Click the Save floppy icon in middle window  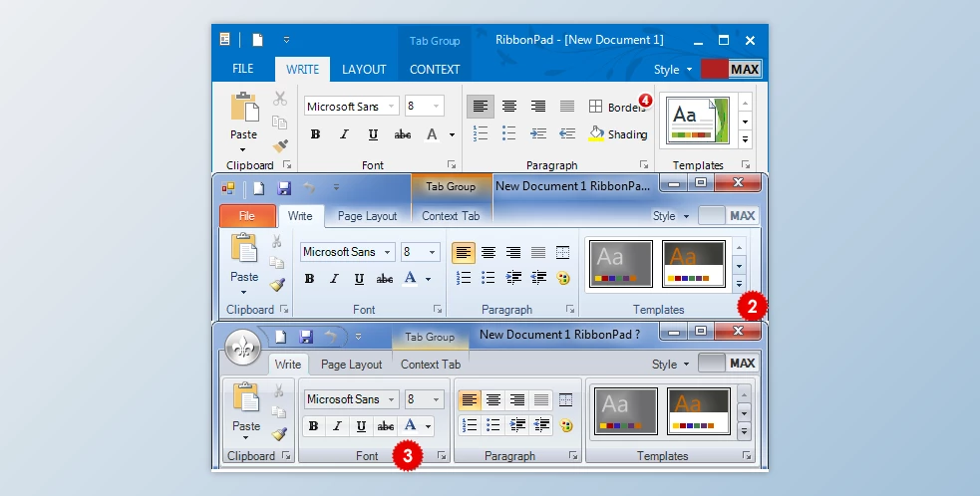[284, 187]
